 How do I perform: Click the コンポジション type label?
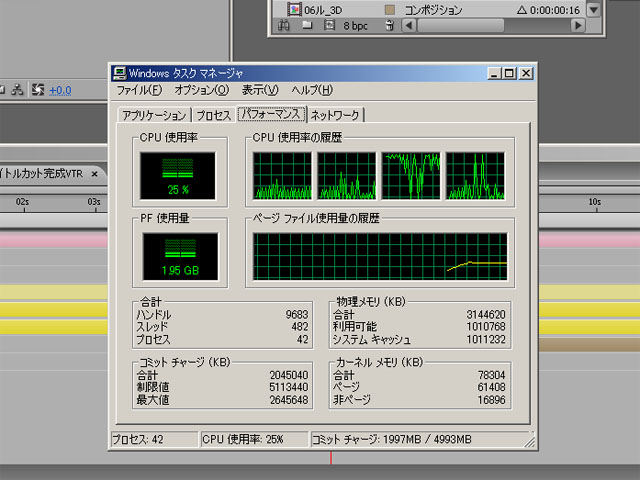click(x=433, y=10)
